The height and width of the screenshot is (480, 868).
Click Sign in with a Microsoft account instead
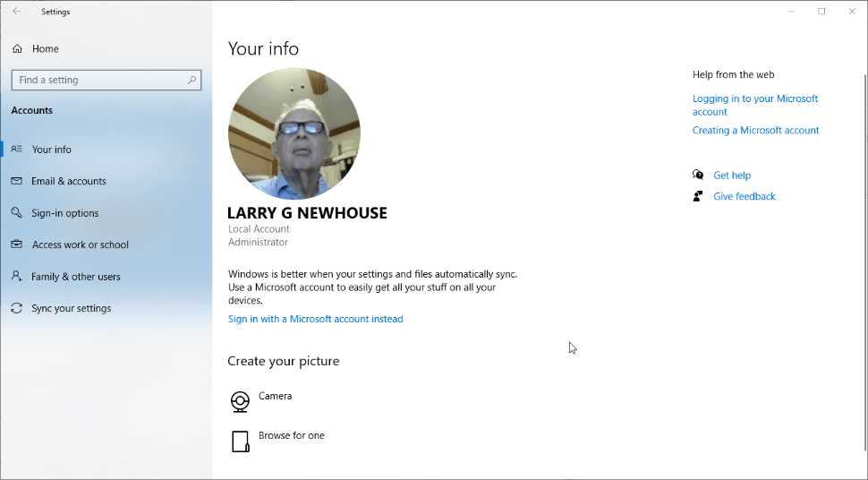(316, 319)
